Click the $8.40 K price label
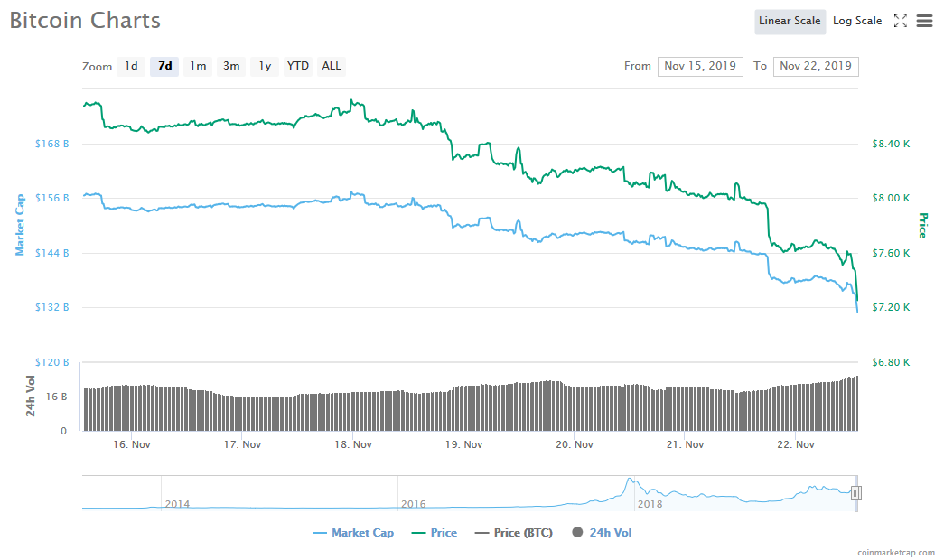This screenshot has height=560, width=944. 891,144
